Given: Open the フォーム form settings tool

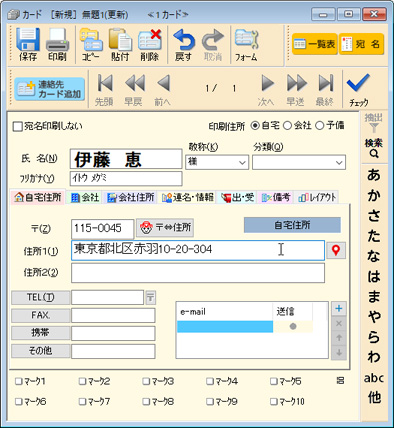Looking at the screenshot, I should (x=246, y=45).
